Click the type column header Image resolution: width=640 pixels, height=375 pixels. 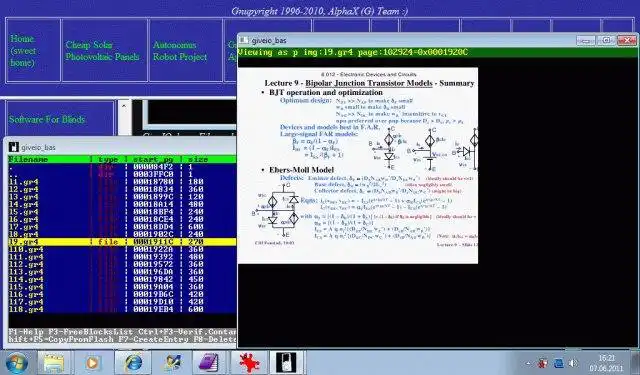point(108,159)
